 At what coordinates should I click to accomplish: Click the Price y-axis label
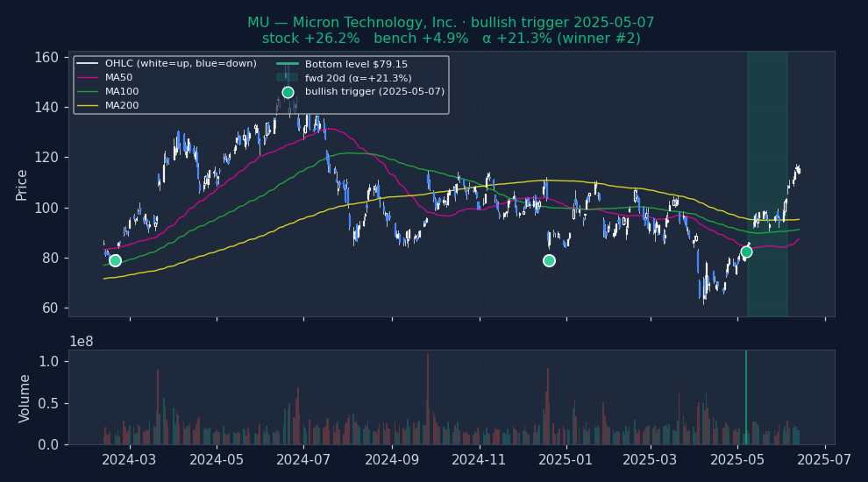[x=22, y=184]
